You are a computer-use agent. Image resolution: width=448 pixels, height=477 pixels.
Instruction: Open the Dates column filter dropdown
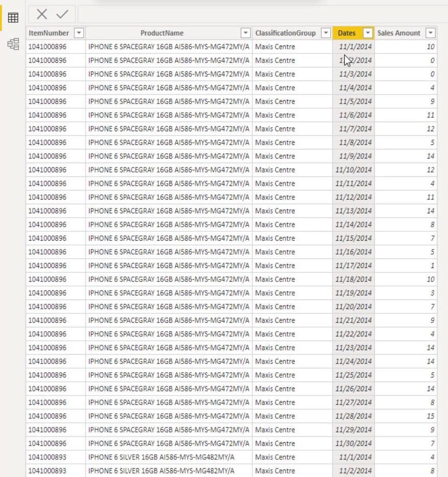pyautogui.click(x=368, y=33)
